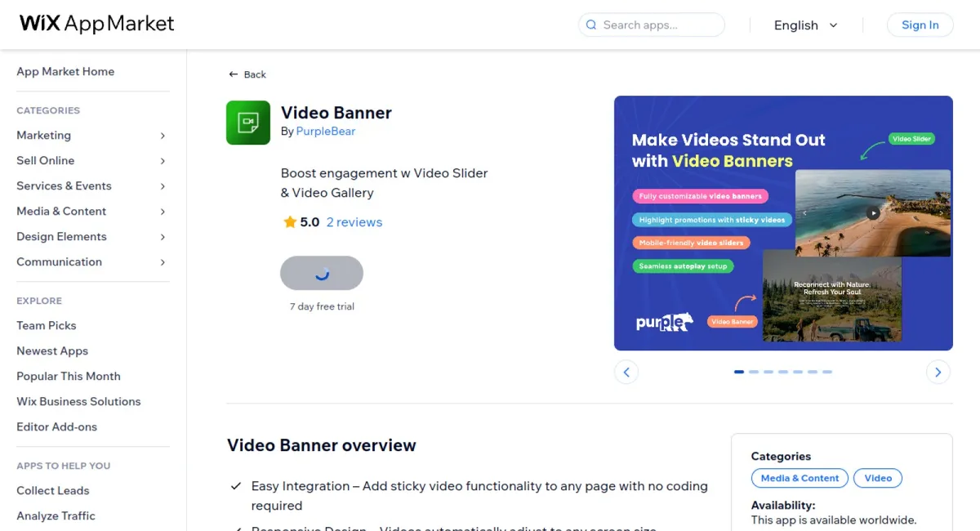Click the previous slide arrow button
Image resolution: width=980 pixels, height=531 pixels.
click(626, 373)
